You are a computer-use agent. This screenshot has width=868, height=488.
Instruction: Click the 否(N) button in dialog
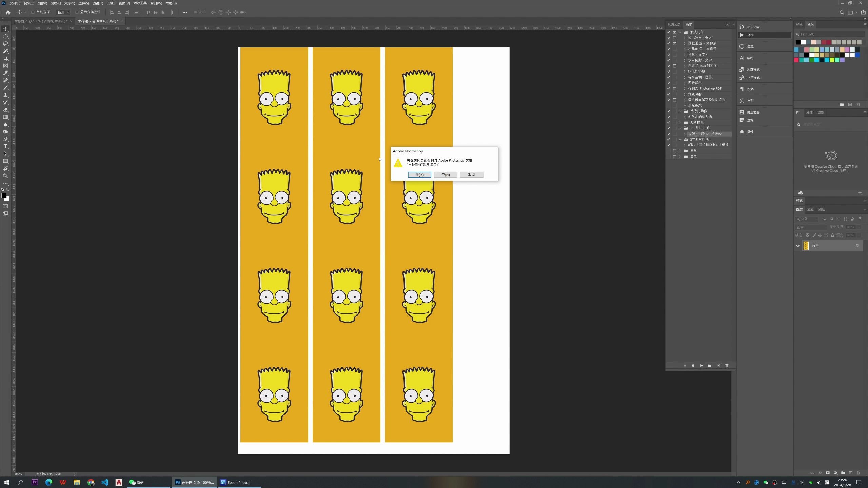click(x=447, y=175)
